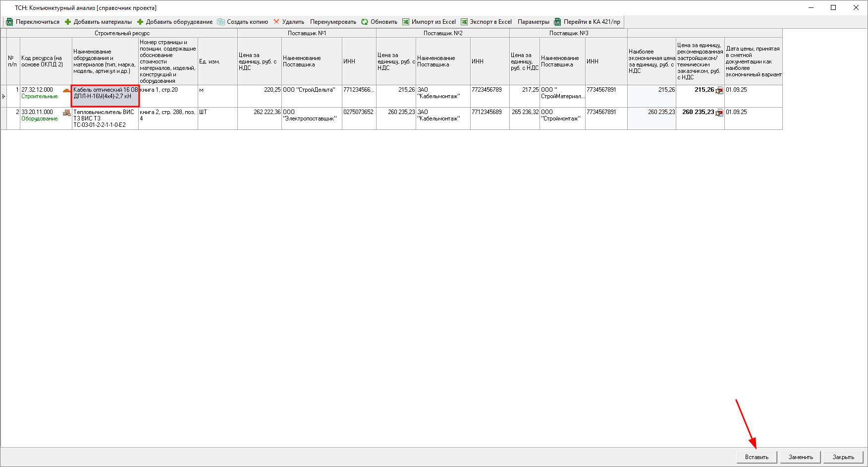The height and width of the screenshot is (467, 868).
Task: Click the Переключиться toolbar icon
Action: (x=9, y=22)
